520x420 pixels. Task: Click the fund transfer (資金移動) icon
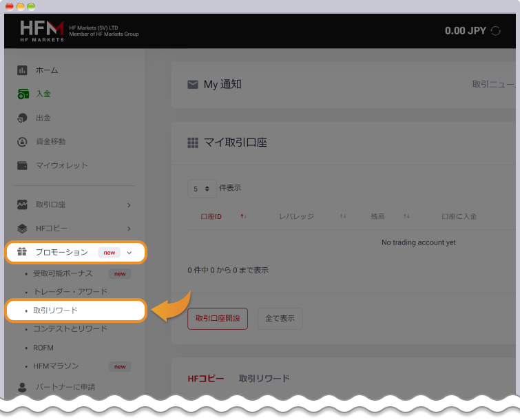pos(22,142)
